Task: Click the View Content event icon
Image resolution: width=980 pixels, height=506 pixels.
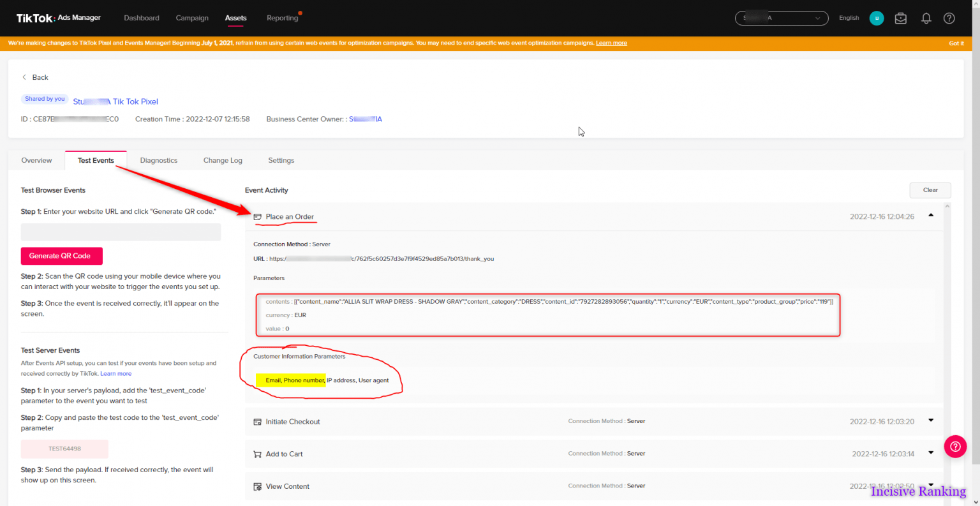Action: 257,487
